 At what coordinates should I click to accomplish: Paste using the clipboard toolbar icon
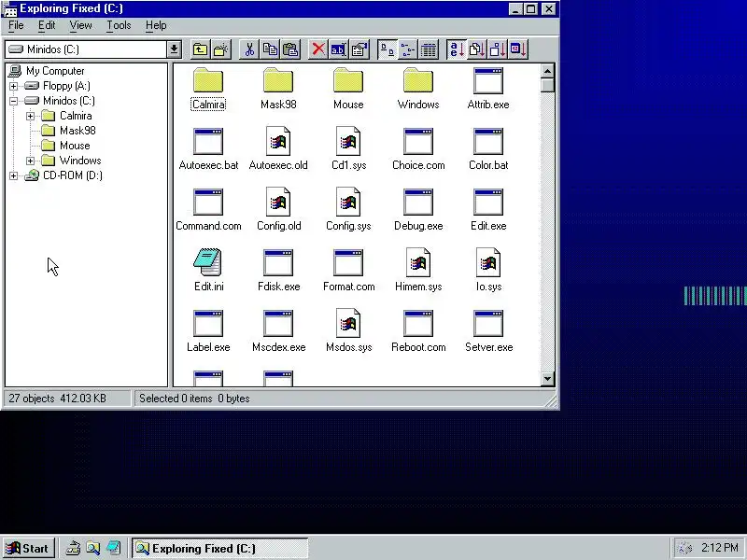tap(290, 49)
